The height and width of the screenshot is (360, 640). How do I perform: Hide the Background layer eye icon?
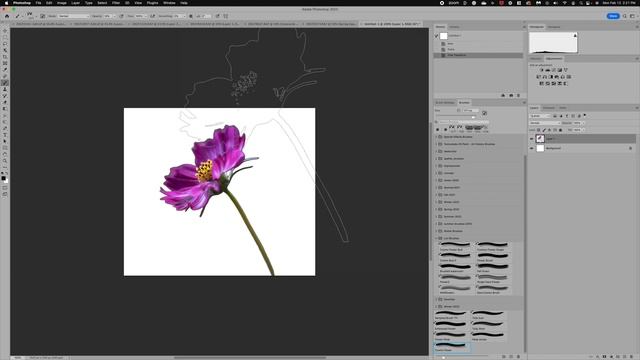click(x=531, y=149)
